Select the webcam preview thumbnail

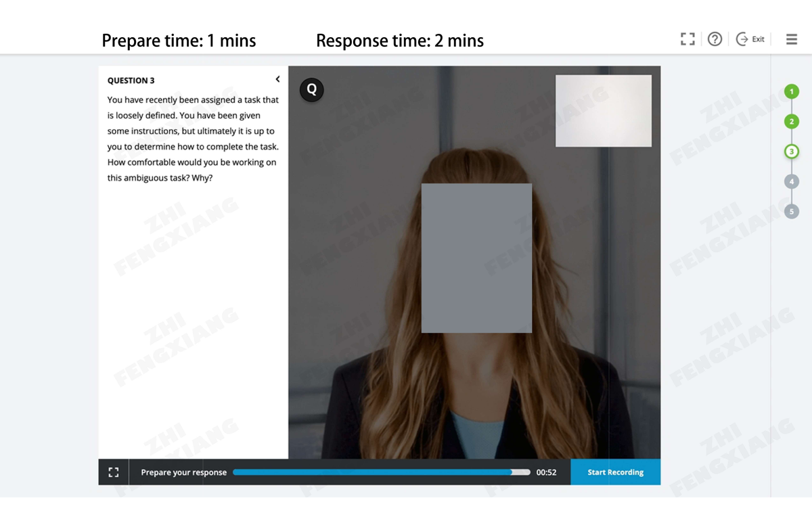pyautogui.click(x=604, y=111)
